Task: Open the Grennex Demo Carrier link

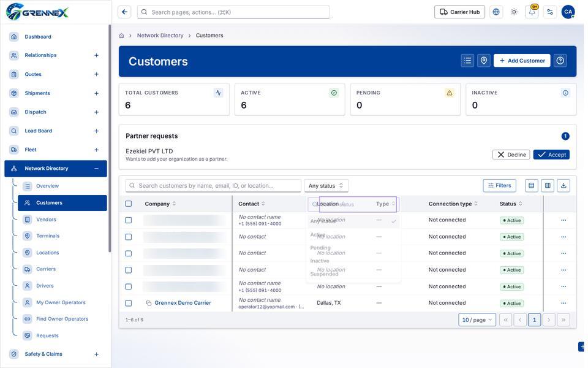Action: 183,303
